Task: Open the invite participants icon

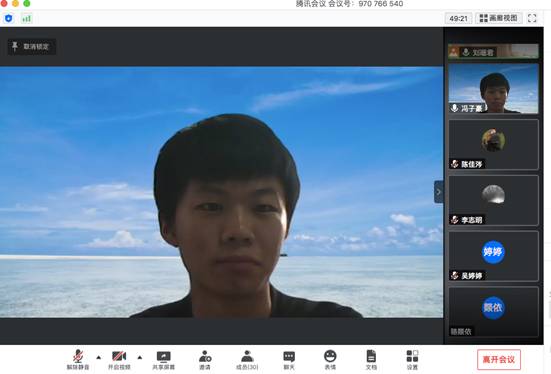Action: (x=205, y=360)
